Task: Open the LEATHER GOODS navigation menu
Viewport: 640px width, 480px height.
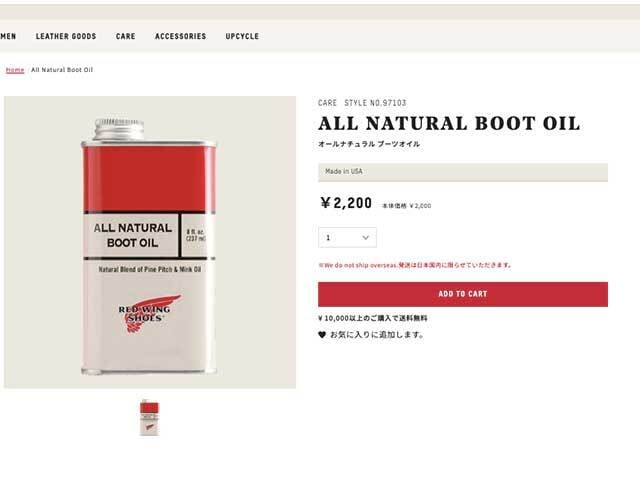Action: [66, 36]
